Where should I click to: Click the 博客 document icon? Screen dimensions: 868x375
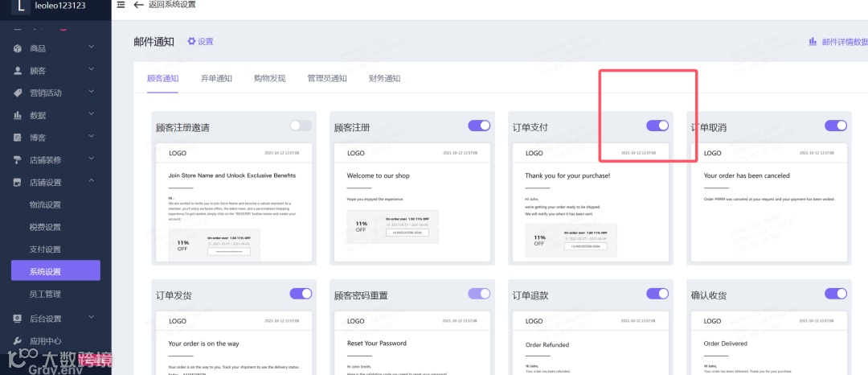coord(18,138)
